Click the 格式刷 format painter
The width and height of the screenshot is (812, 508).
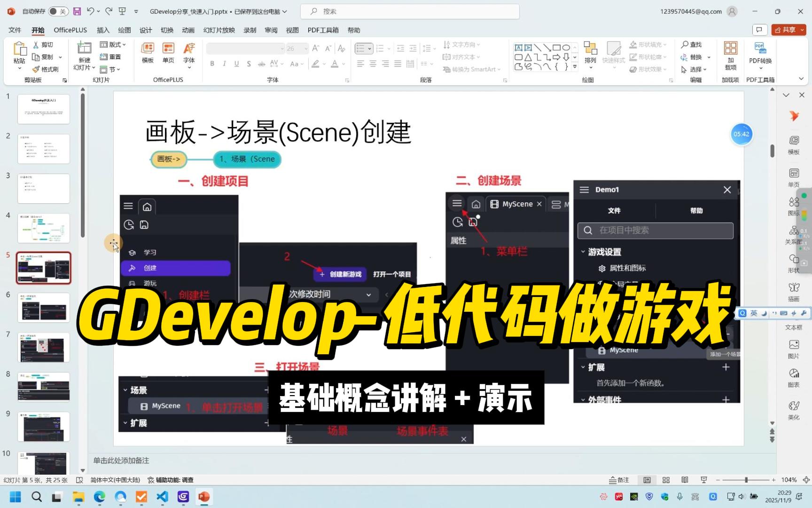tap(45, 69)
